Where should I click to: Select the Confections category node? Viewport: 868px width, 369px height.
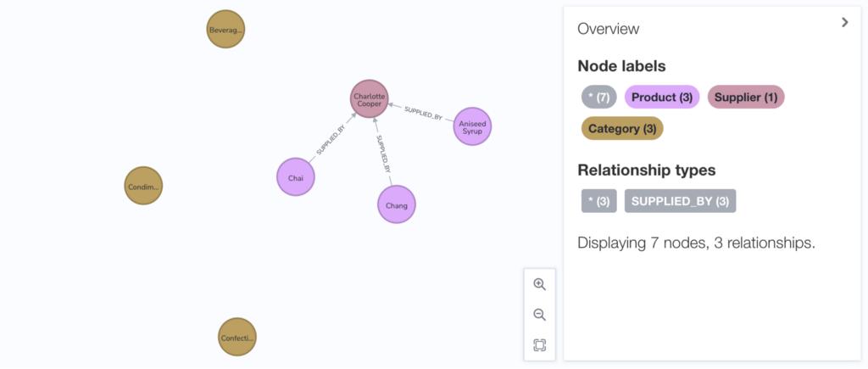[237, 337]
